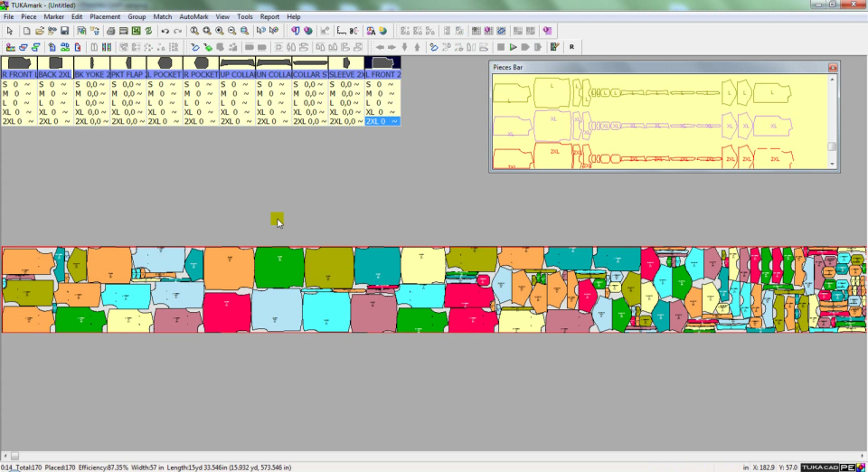
Task: Open the Piece menu
Action: coord(28,16)
